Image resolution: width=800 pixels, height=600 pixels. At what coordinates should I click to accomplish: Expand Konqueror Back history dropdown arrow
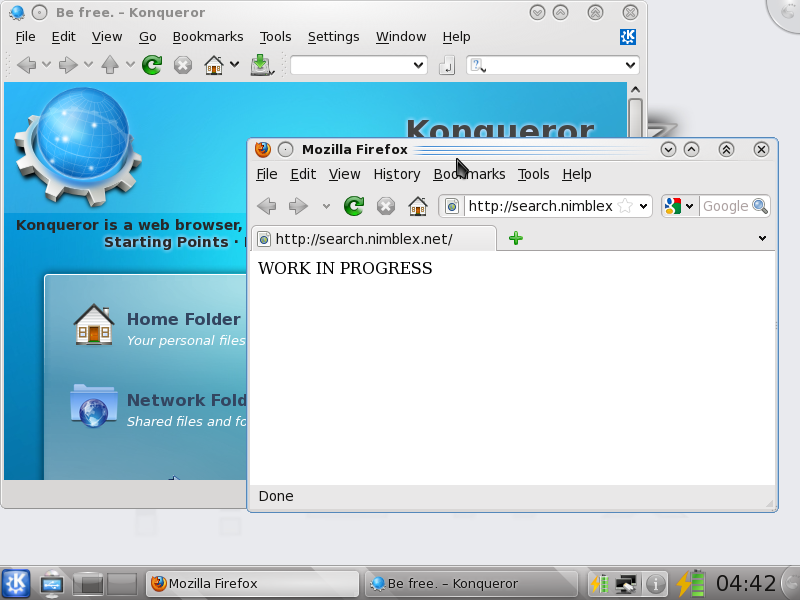[x=46, y=65]
